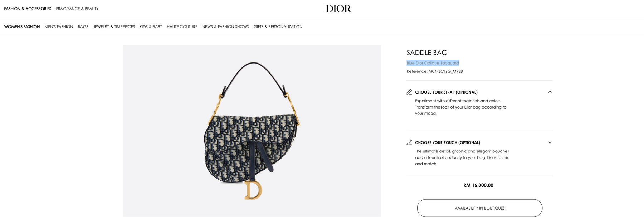Click the pencil icon beside Choose Your Pouch
This screenshot has height=220, width=644.
click(x=409, y=142)
